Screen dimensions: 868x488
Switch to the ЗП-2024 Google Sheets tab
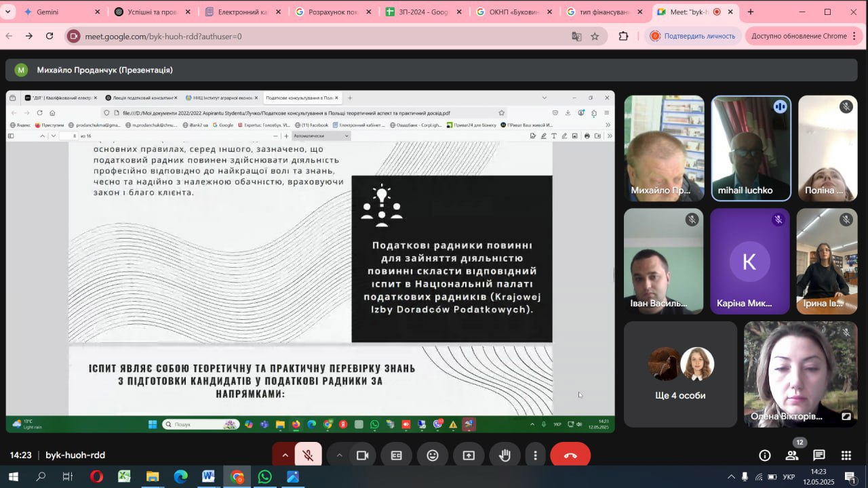coord(424,12)
